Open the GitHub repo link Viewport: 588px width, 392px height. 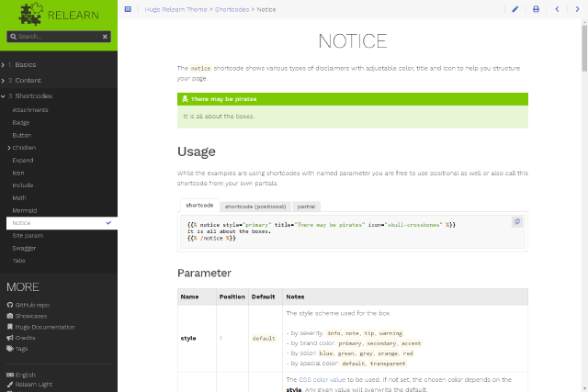point(31,304)
